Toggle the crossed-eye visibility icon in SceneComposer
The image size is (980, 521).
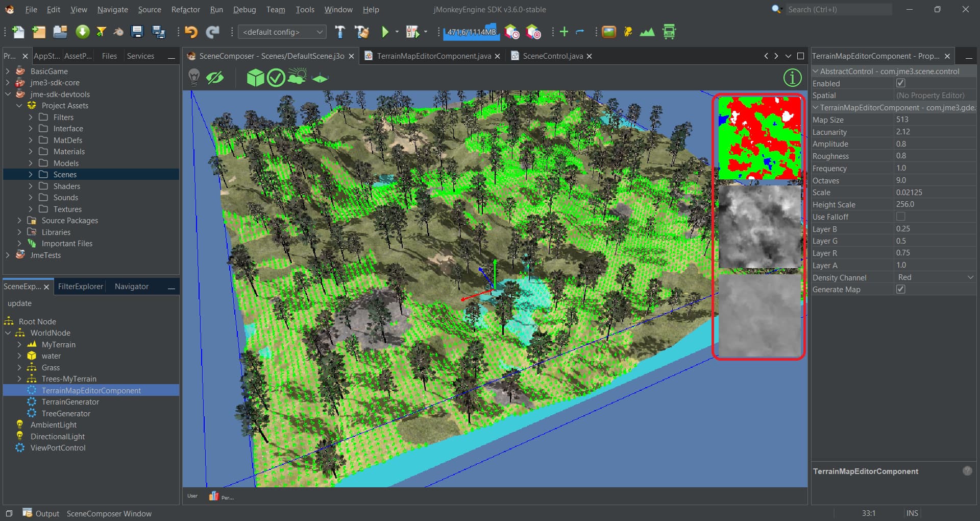point(215,78)
